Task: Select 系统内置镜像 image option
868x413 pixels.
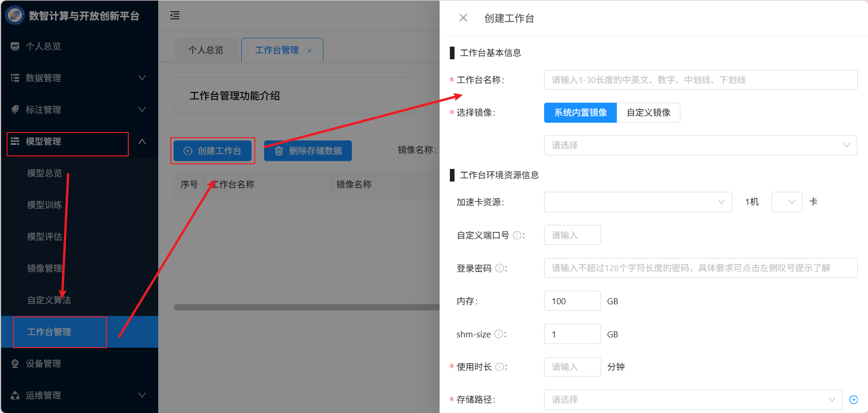Action: click(580, 112)
